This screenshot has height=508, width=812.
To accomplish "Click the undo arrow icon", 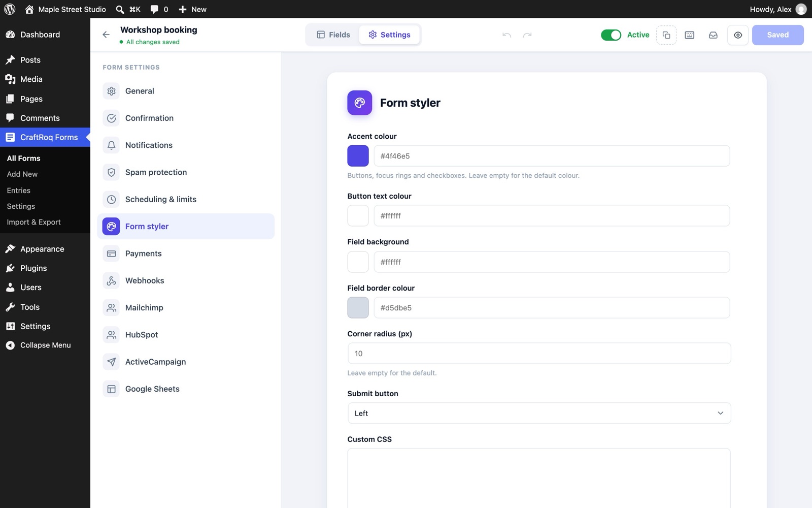I will point(506,35).
